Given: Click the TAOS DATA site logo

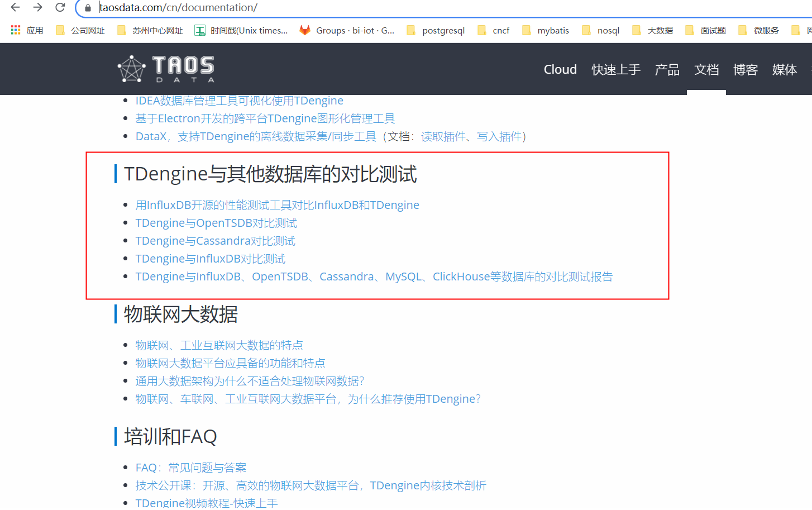Looking at the screenshot, I should [x=165, y=68].
